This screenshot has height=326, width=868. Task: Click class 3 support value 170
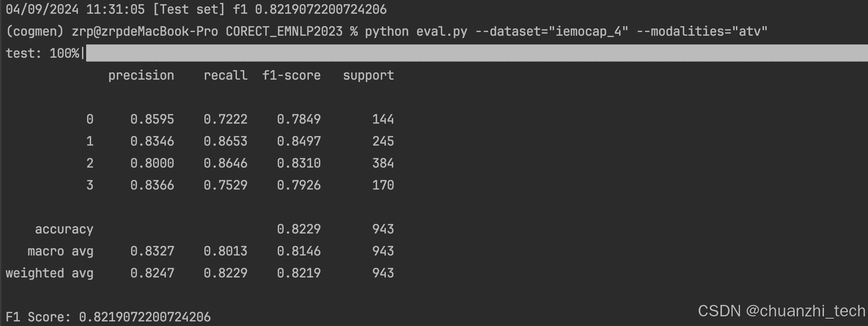pyautogui.click(x=383, y=185)
